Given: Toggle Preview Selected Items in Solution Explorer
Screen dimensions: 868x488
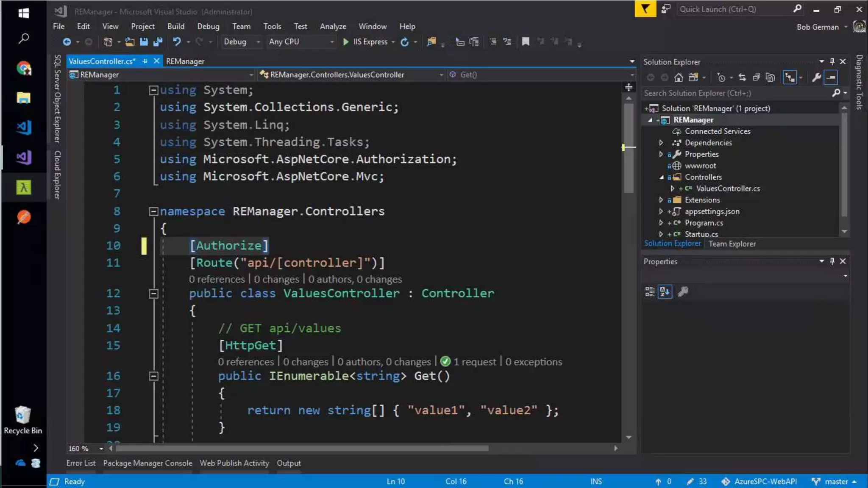Looking at the screenshot, I should click(x=831, y=78).
